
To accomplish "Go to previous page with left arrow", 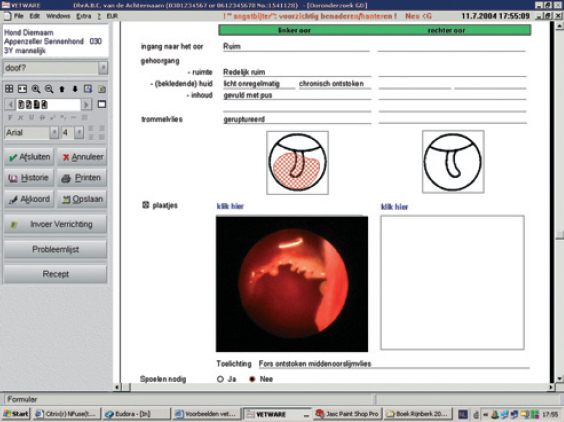I will tap(10, 104).
